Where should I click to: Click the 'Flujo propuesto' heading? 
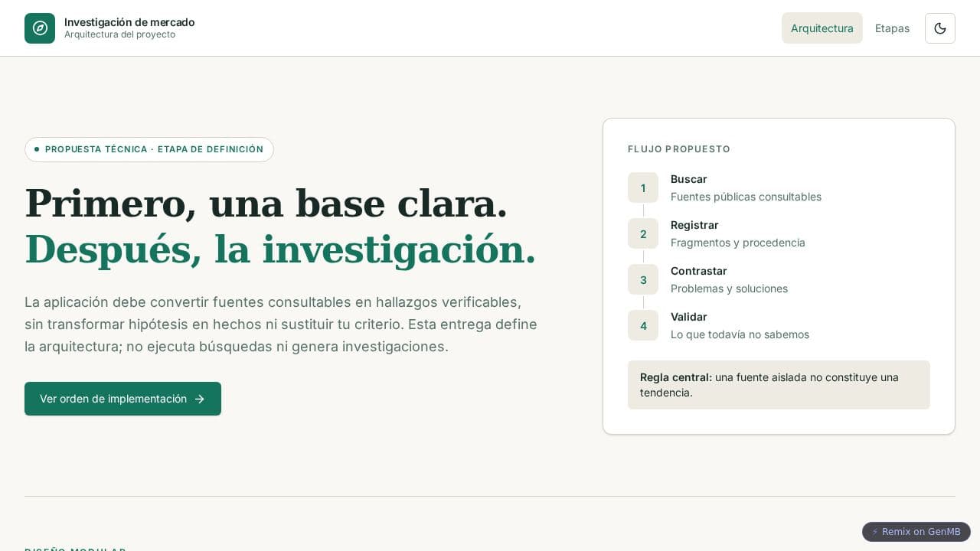[679, 149]
